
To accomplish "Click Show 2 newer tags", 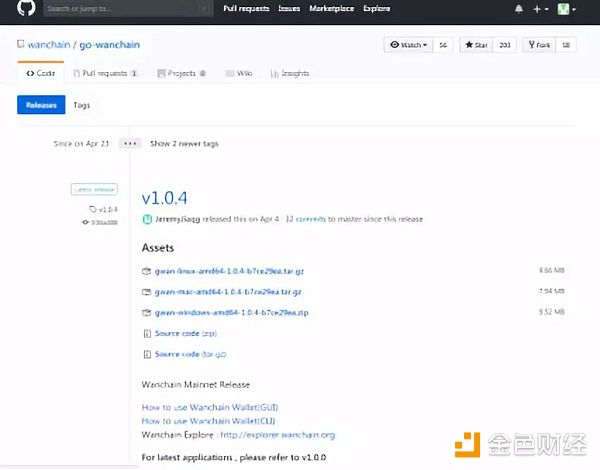I will pyautogui.click(x=184, y=144).
